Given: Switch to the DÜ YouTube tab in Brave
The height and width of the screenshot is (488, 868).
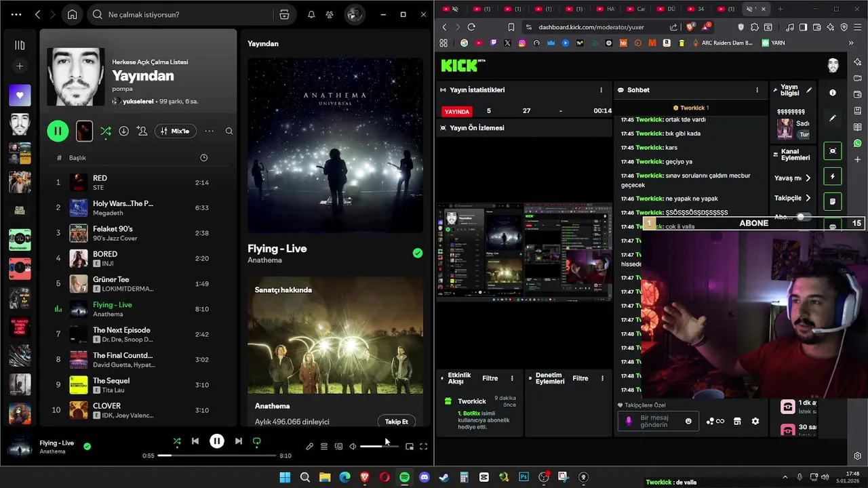Looking at the screenshot, I should pos(667,9).
